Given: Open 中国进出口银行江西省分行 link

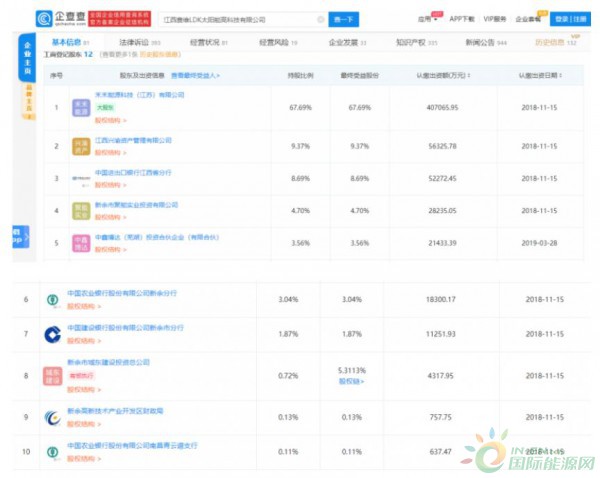Looking at the screenshot, I should point(133,173).
